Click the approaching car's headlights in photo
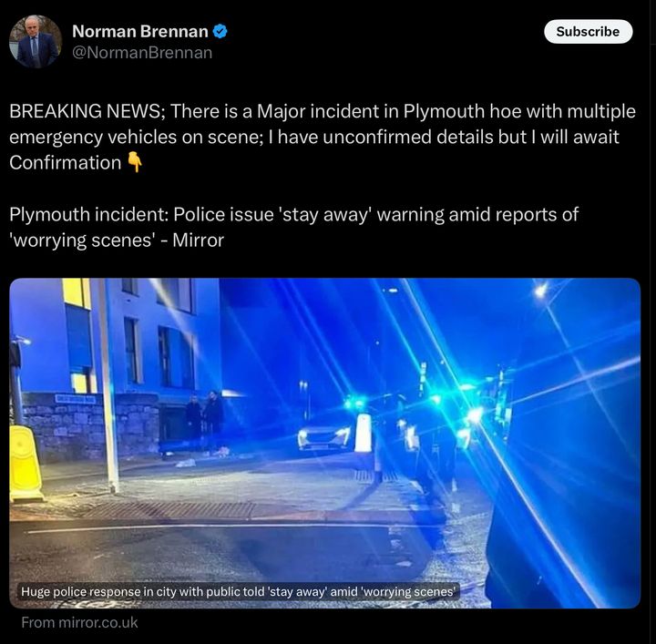The height and width of the screenshot is (644, 656). (323, 438)
